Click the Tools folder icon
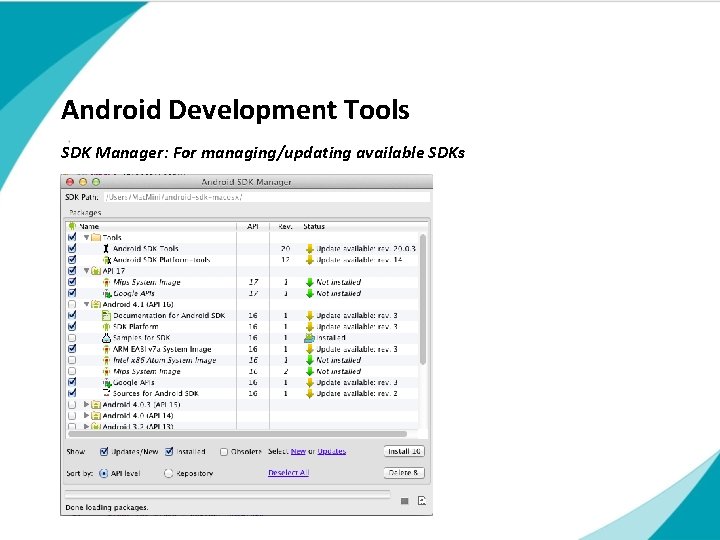Viewport: 720px width, 540px height. (x=96, y=237)
